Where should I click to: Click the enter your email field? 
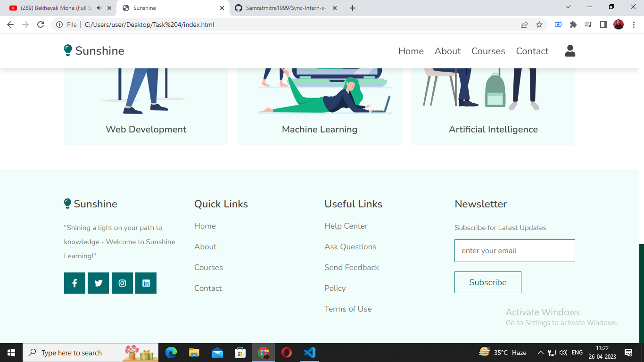(x=515, y=251)
